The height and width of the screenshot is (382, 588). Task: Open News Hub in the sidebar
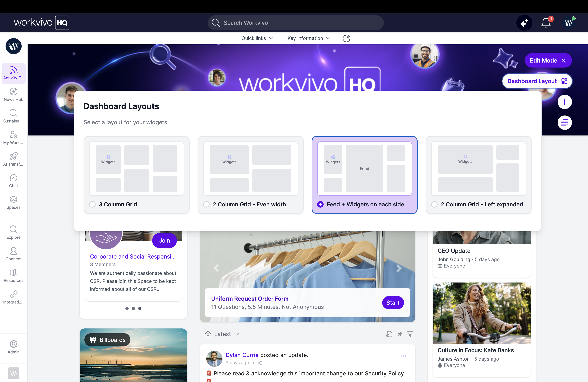point(14,95)
